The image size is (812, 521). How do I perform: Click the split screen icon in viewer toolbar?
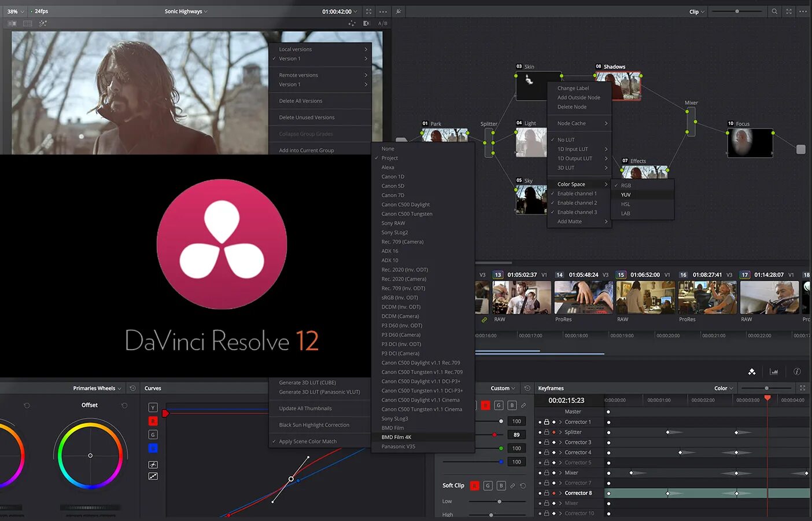pyautogui.click(x=27, y=23)
